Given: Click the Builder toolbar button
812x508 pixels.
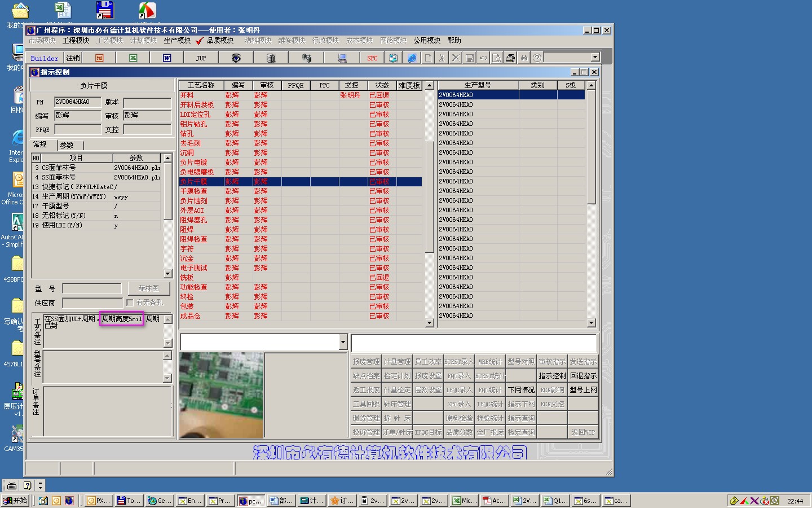Looking at the screenshot, I should coord(45,58).
